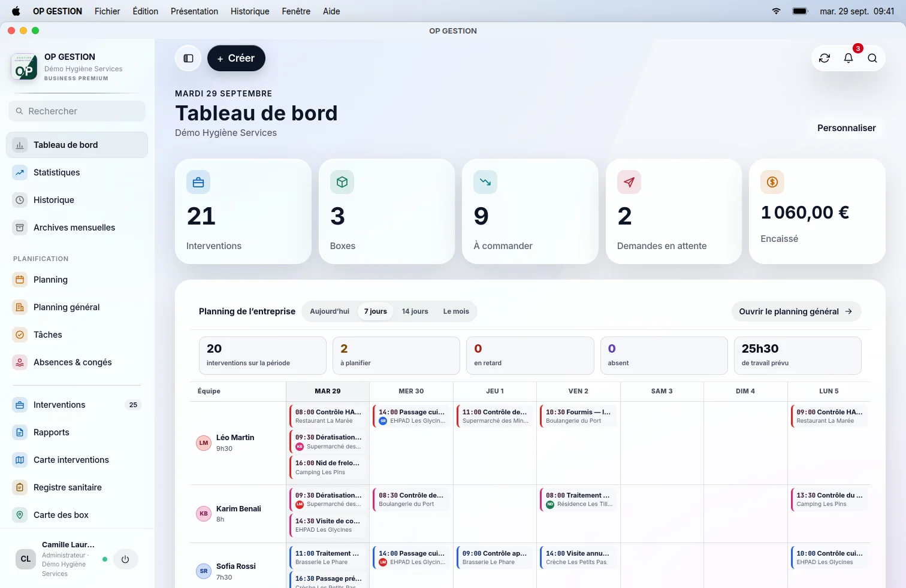The height and width of the screenshot is (588, 906).
Task: Go to Planning général in sidebar
Action: (x=77, y=307)
